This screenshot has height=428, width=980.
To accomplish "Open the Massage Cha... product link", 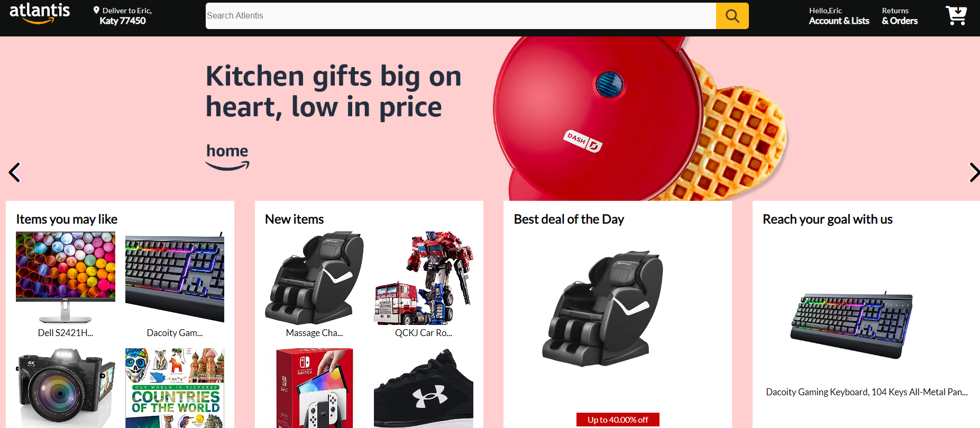I will click(314, 333).
